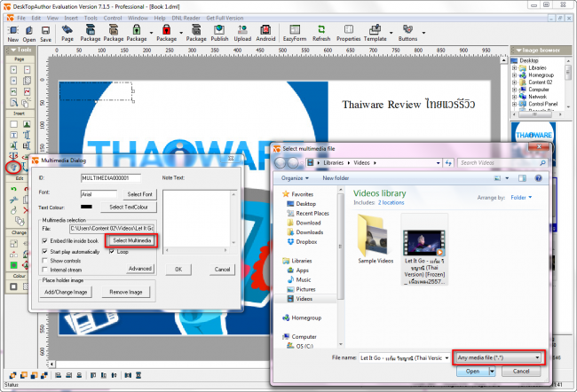Click the black Text Colour swatch
This screenshot has width=577, height=392.
[86, 207]
